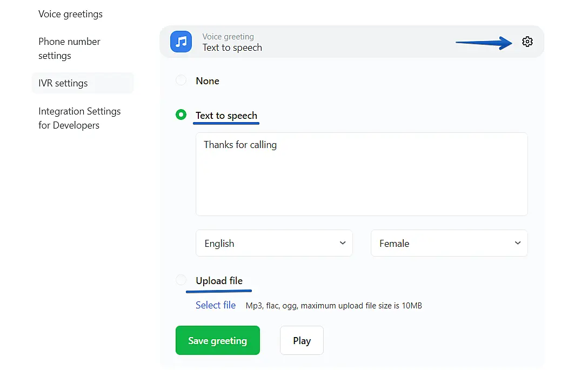Collapse the Voice greeting header bar
Viewport: 588px width, 370px height.
pyautogui.click(x=351, y=42)
